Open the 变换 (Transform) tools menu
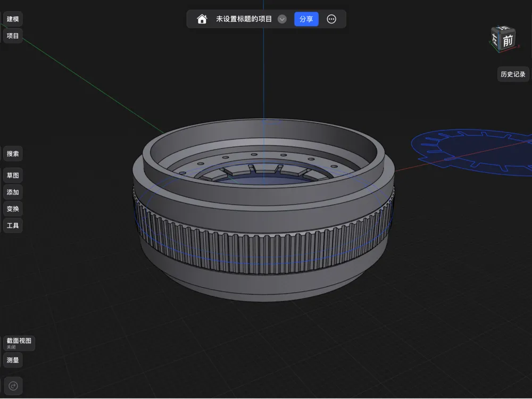Screen dimensions: 532x399 (13, 209)
